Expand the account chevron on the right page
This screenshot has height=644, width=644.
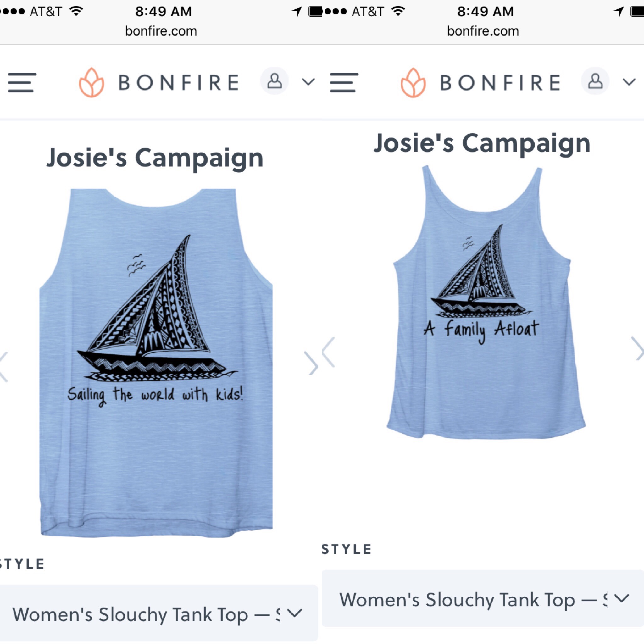(629, 82)
